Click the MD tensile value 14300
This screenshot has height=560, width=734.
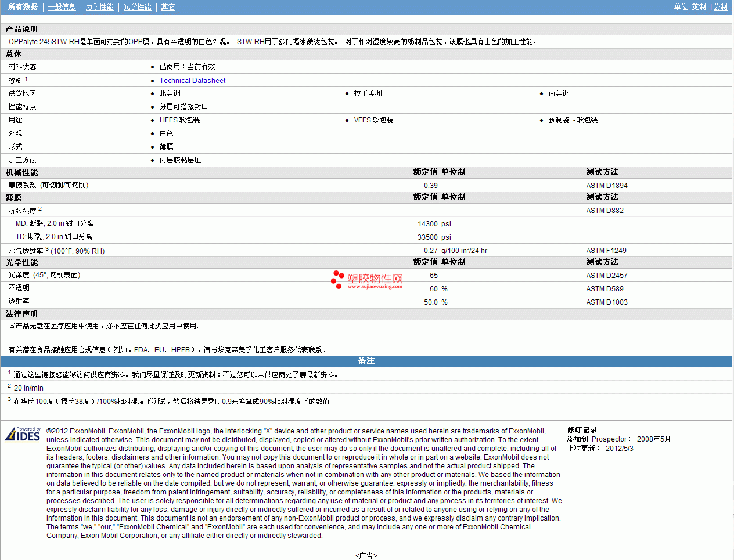428,224
